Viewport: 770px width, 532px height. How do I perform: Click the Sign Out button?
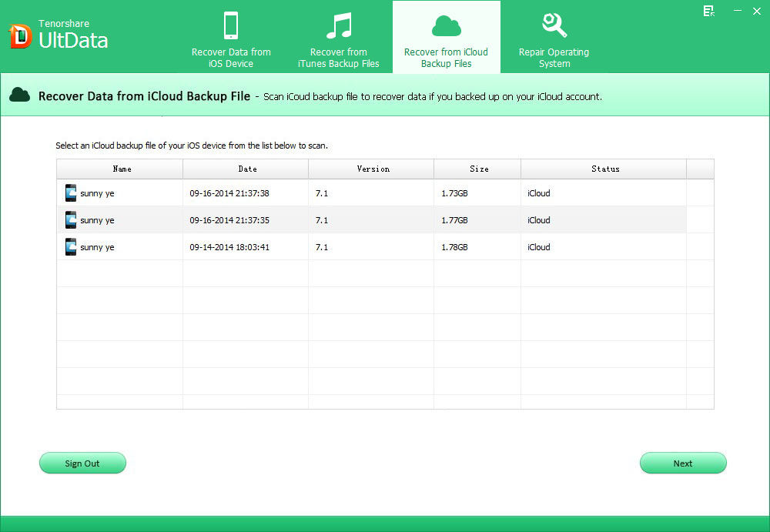(82, 463)
